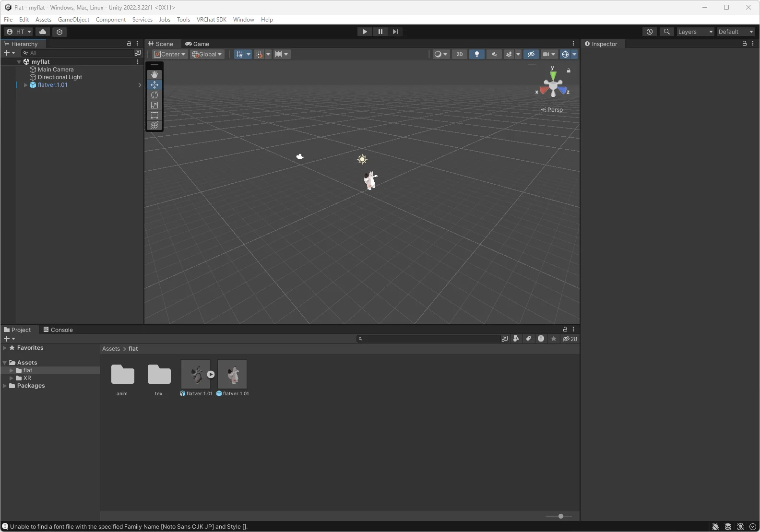Select the Move tool
The width and height of the screenshot is (760, 532).
tap(154, 85)
